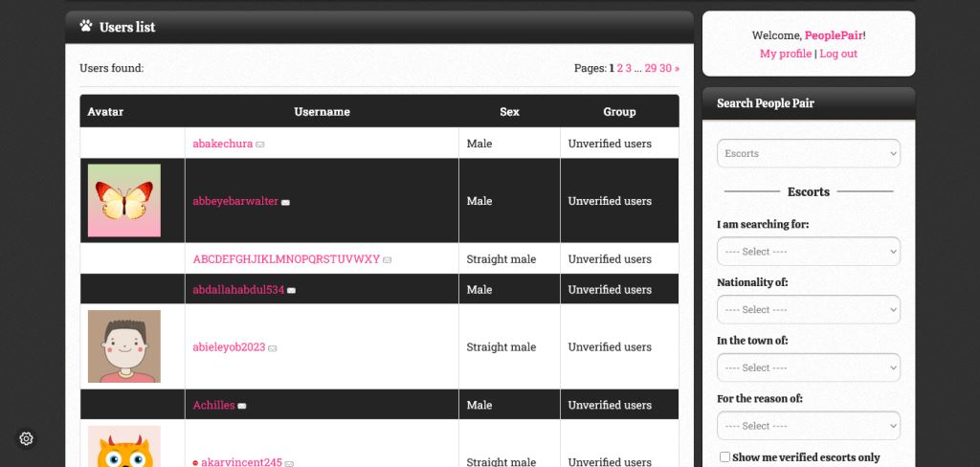This screenshot has width=980, height=467.
Task: Expand the I am searching for dropdown
Action: pyautogui.click(x=808, y=252)
